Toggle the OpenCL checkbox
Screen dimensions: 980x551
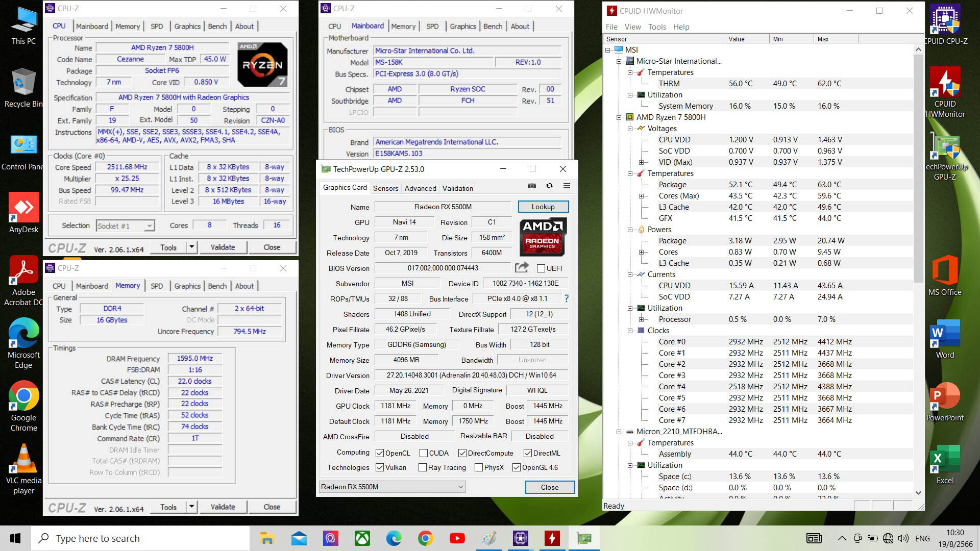[380, 453]
